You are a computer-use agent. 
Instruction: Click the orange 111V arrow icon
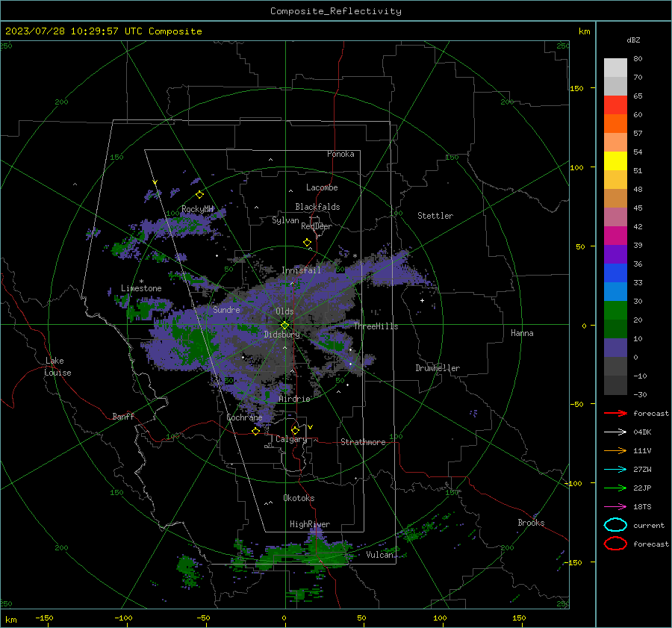click(x=615, y=450)
